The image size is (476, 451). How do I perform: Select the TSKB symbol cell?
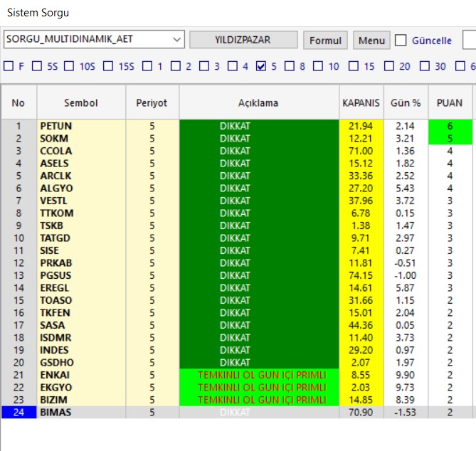pyautogui.click(x=81, y=225)
